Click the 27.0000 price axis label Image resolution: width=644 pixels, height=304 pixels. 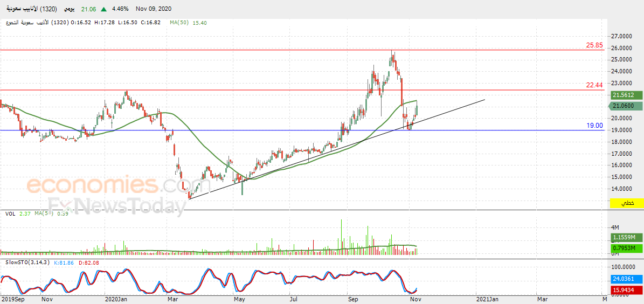point(622,36)
